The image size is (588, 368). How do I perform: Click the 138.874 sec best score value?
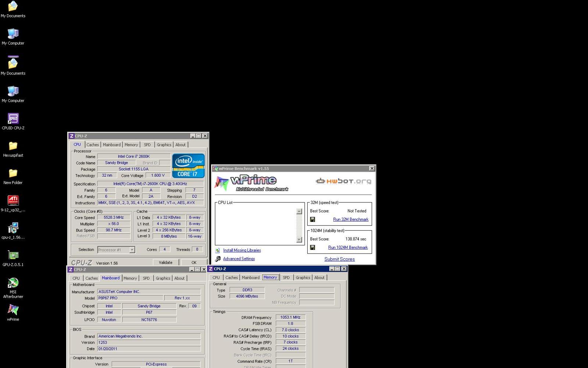click(x=356, y=239)
